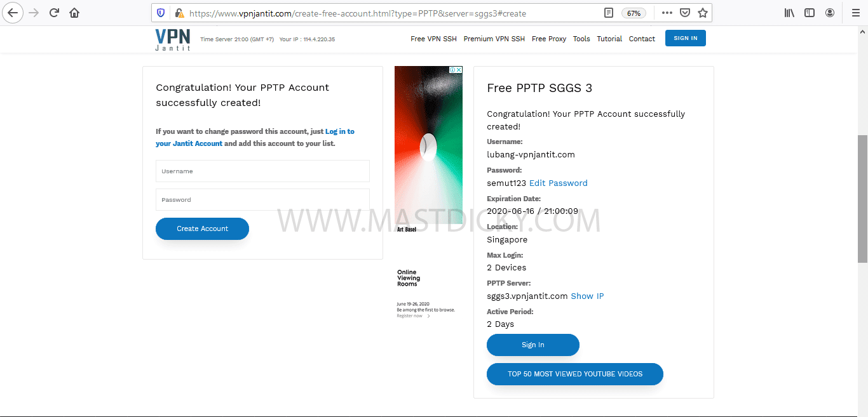The image size is (868, 417).
Task: Click the Edit Password link
Action: coord(559,183)
